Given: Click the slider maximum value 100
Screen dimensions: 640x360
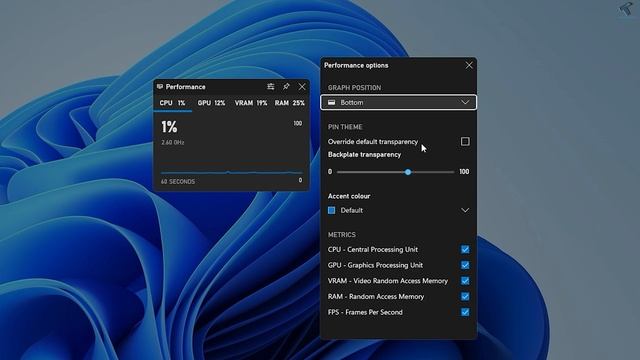Looking at the screenshot, I should click(x=464, y=172).
